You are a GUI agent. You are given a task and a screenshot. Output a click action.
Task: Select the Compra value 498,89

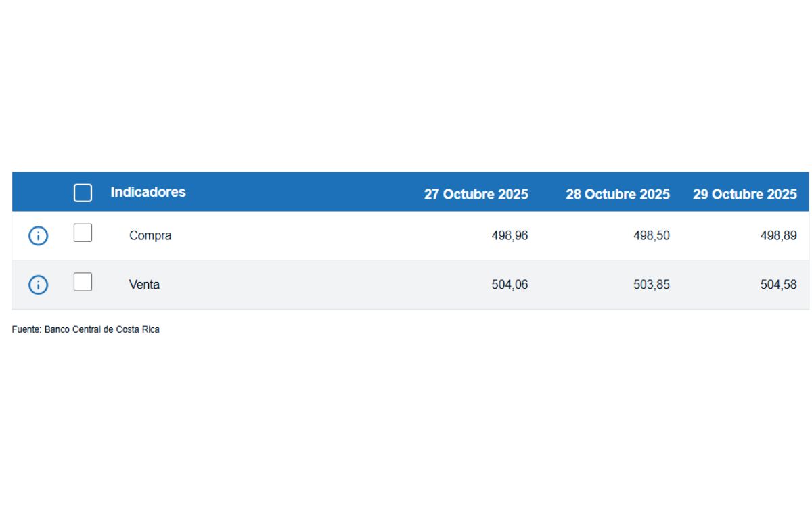778,236
